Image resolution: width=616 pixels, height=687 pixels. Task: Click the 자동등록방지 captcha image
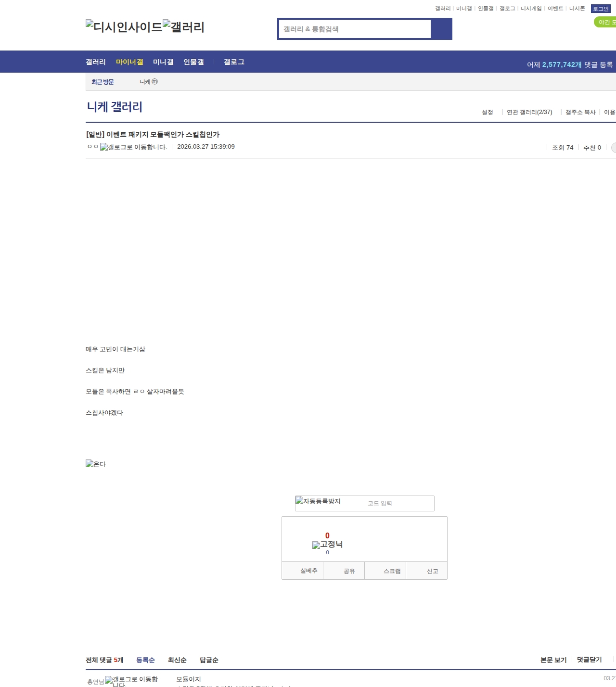318,501
